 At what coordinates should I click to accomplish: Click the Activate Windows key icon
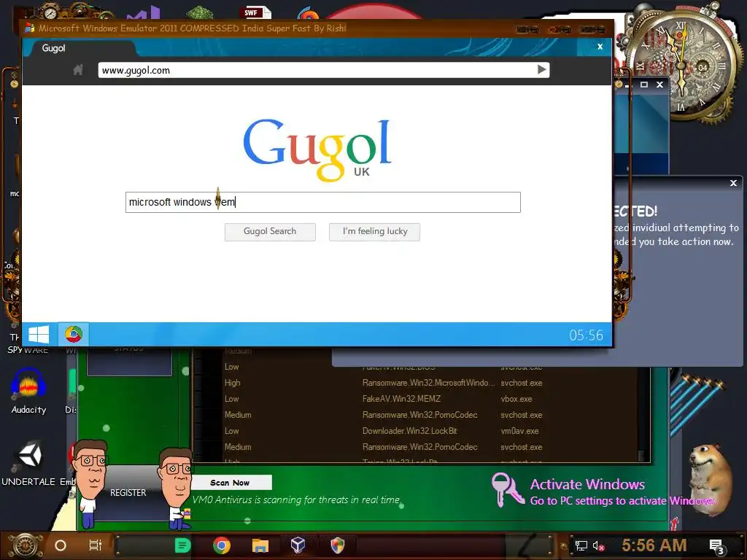click(x=508, y=489)
